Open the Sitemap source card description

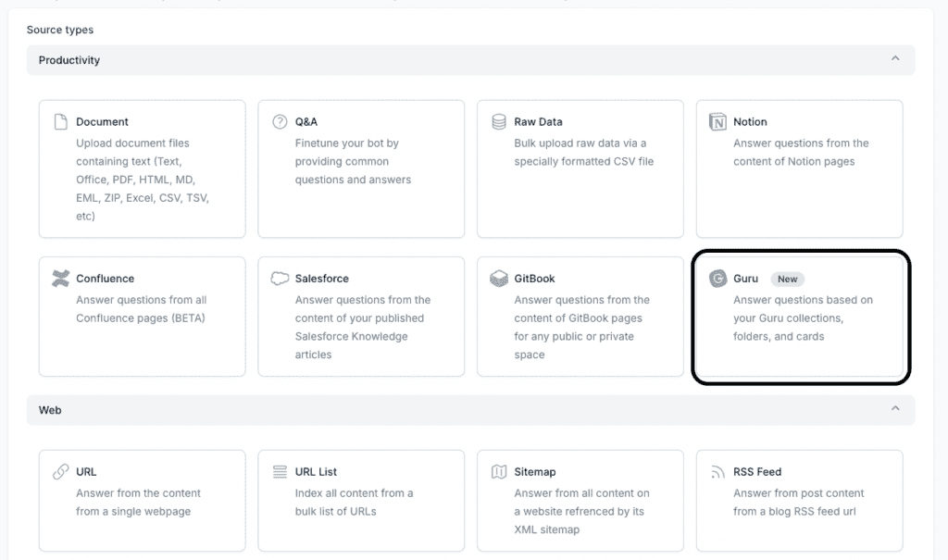point(581,511)
